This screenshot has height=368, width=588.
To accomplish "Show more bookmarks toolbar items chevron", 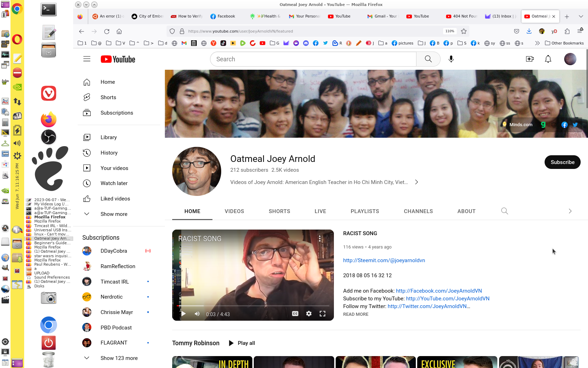I will pyautogui.click(x=537, y=43).
